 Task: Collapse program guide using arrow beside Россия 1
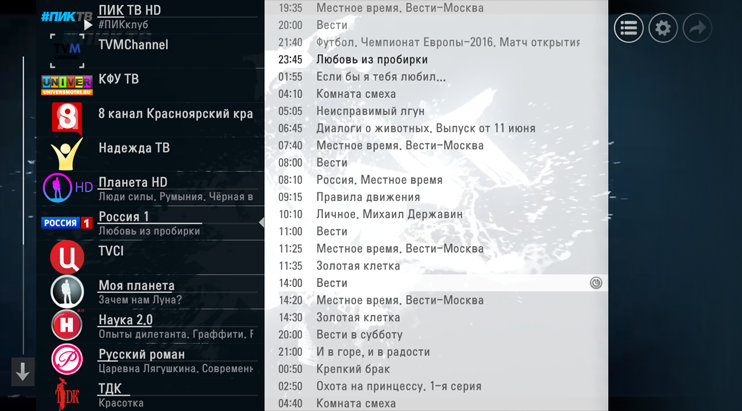click(261, 222)
